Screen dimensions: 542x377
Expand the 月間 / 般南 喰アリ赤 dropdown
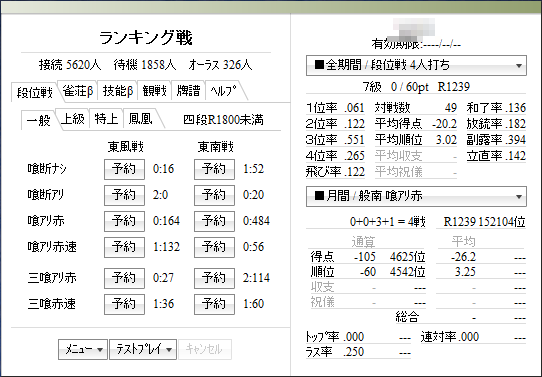click(416, 196)
